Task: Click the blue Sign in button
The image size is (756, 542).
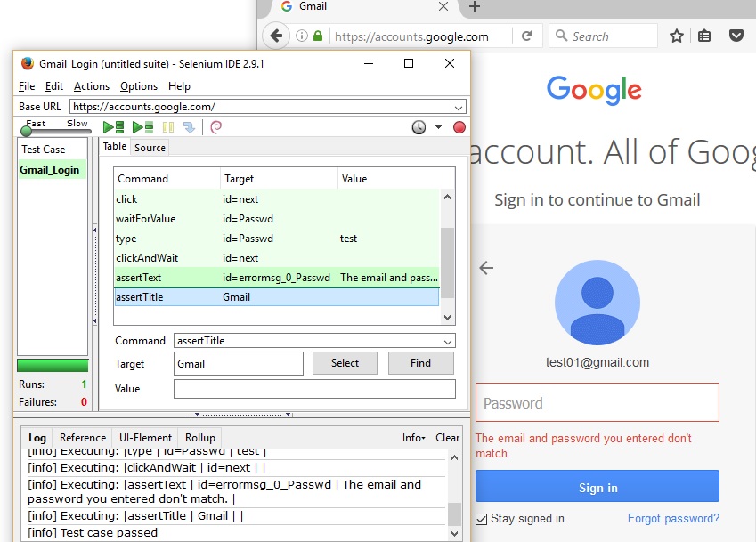Action: (597, 486)
